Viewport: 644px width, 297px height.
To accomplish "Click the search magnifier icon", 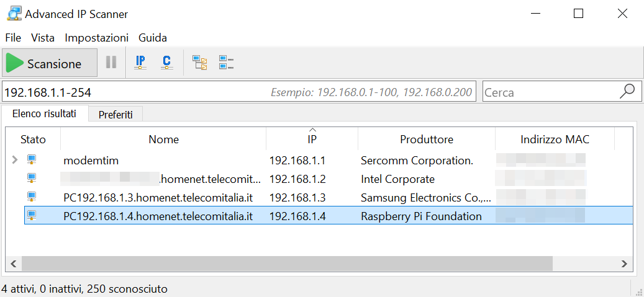I will click(x=627, y=91).
